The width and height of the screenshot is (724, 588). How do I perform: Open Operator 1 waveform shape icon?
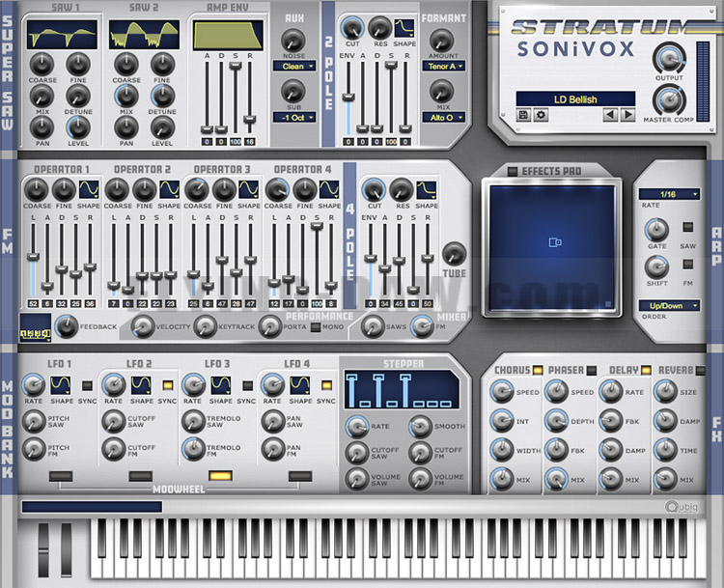(89, 189)
